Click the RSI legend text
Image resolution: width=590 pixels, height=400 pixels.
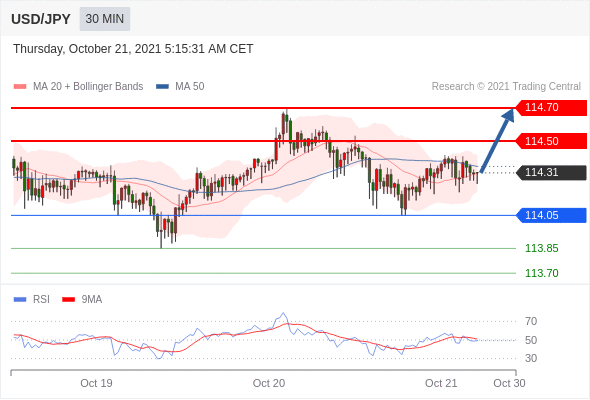click(41, 300)
